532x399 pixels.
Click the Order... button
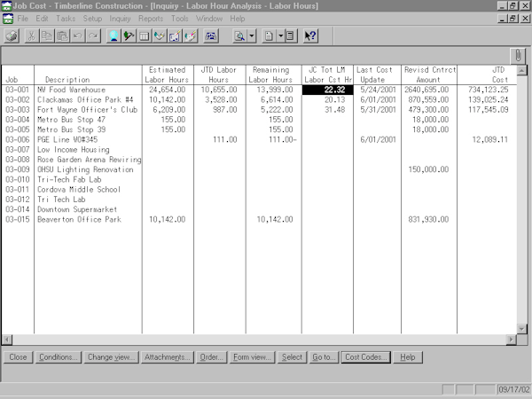[211, 357]
